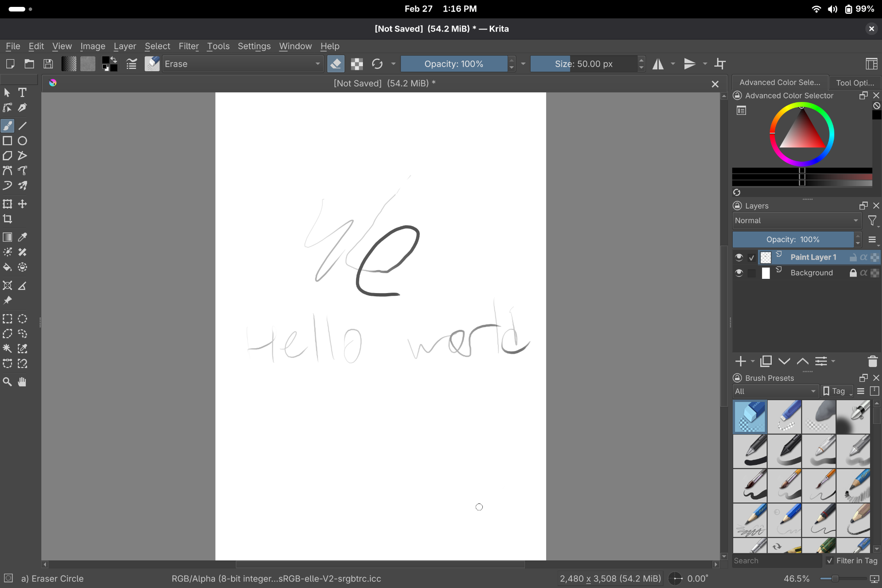Open the All tag filter dropdown
882x588 pixels.
(x=775, y=391)
